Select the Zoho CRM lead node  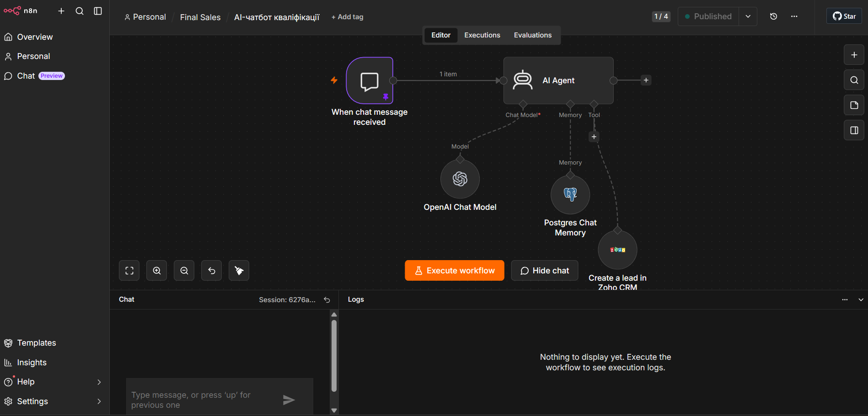tap(617, 250)
